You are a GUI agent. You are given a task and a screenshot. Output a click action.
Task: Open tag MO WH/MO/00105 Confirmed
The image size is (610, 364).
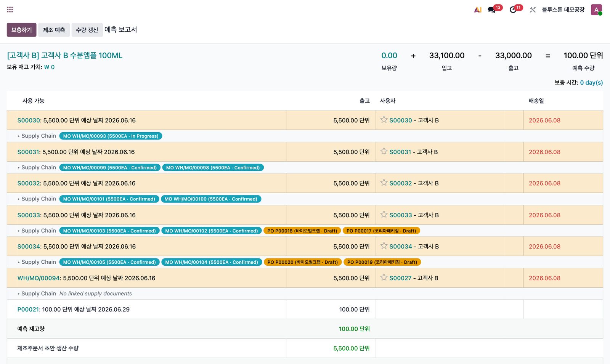(x=109, y=262)
